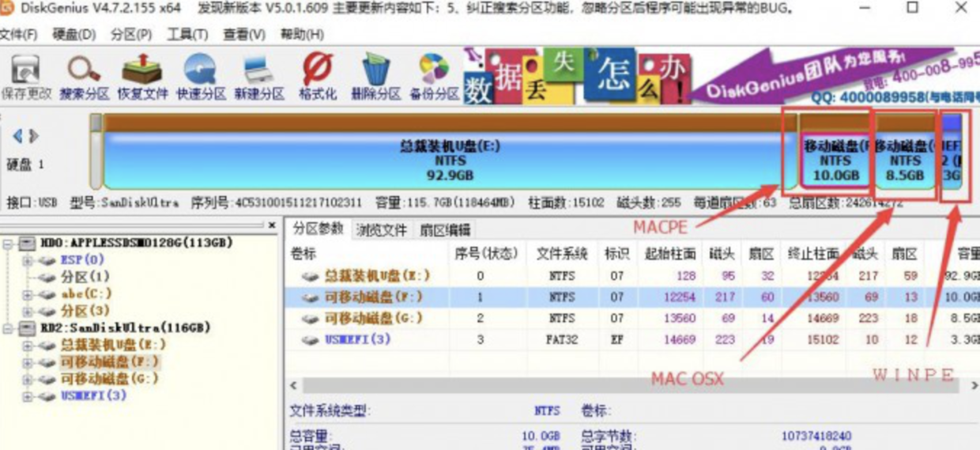980x450 pixels.
Task: Expand 可移动磁盘(F:) in the tree
Action: [x=28, y=362]
